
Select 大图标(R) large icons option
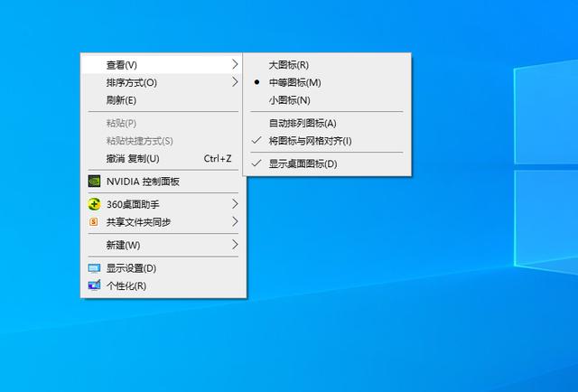[327, 65]
